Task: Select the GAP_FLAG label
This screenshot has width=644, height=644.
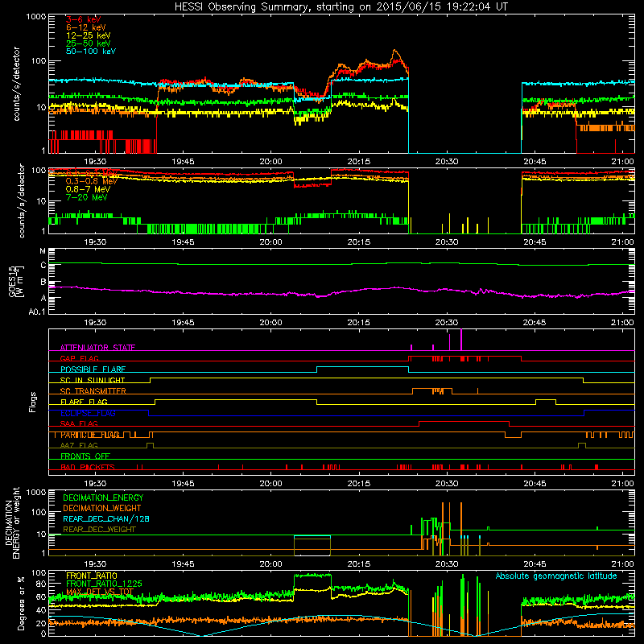Action: pyautogui.click(x=79, y=358)
